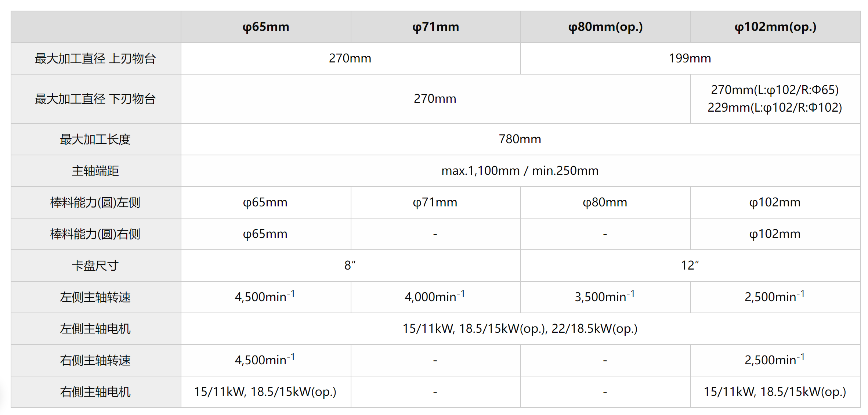Viewport: 868px width, 415px height.
Task: Select the 4,000min-1 spindle speed cell
Action: pos(435,297)
